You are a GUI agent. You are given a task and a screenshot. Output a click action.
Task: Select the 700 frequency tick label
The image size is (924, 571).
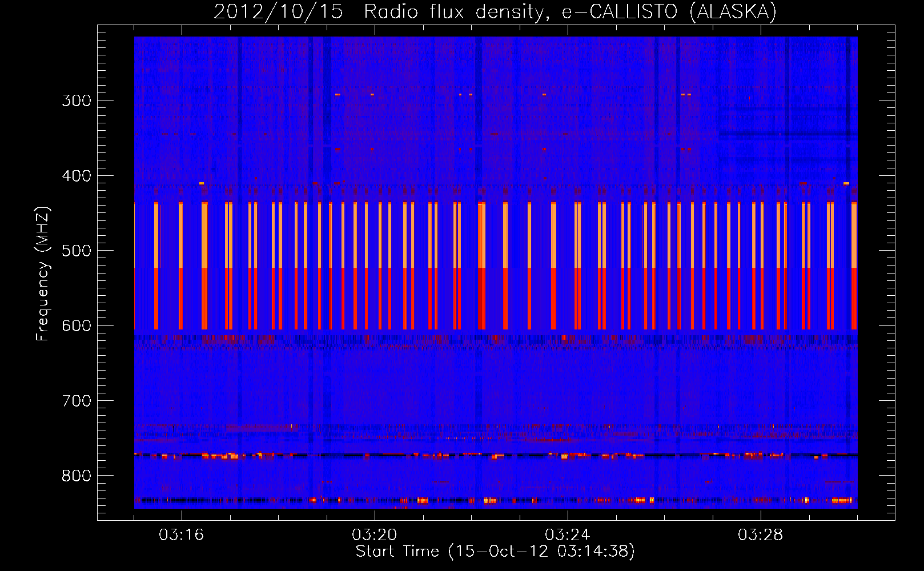tap(77, 401)
